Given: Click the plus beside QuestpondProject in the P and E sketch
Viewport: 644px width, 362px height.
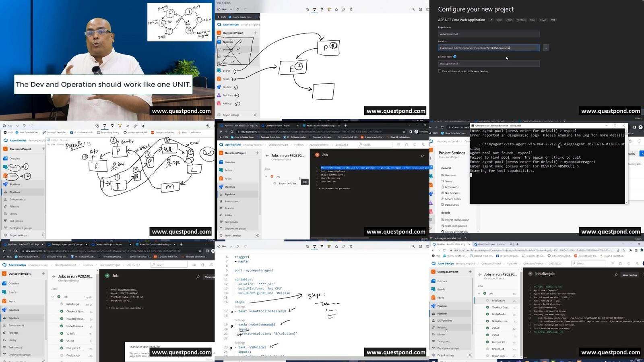Looking at the screenshot, I should point(255,33).
